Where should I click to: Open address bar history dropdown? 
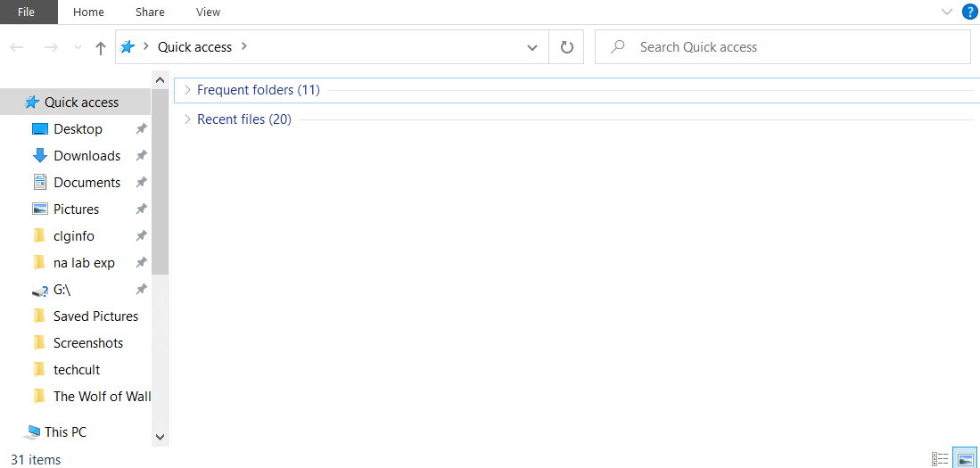[532, 47]
